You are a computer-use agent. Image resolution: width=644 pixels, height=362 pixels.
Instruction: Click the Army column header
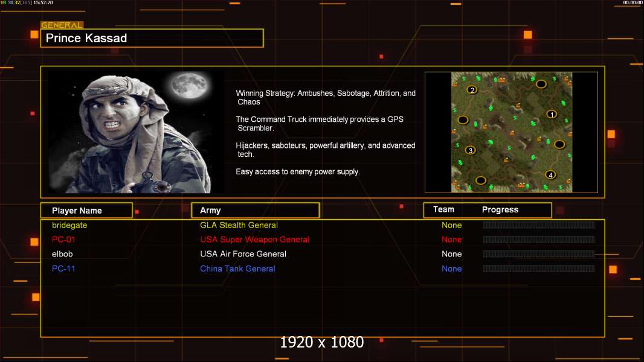(x=256, y=211)
